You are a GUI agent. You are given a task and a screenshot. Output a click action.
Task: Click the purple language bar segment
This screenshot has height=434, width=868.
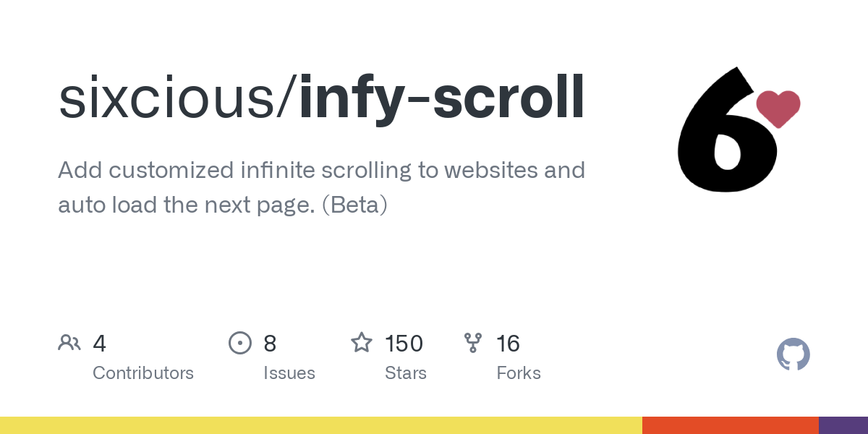tap(843, 425)
